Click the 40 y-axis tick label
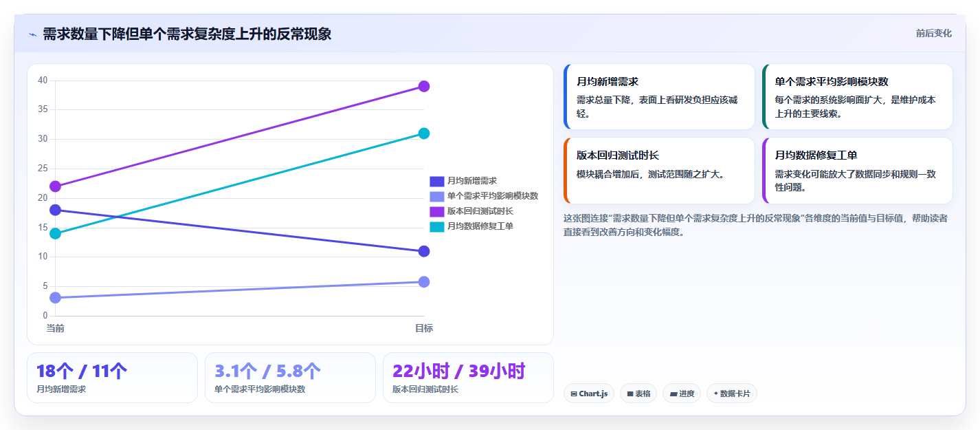Image resolution: width=980 pixels, height=430 pixels. tap(43, 80)
